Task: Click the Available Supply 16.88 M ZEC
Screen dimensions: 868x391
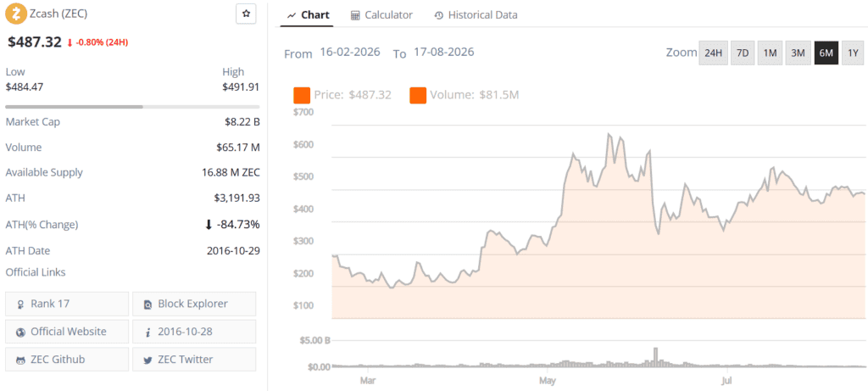Action: (x=231, y=172)
